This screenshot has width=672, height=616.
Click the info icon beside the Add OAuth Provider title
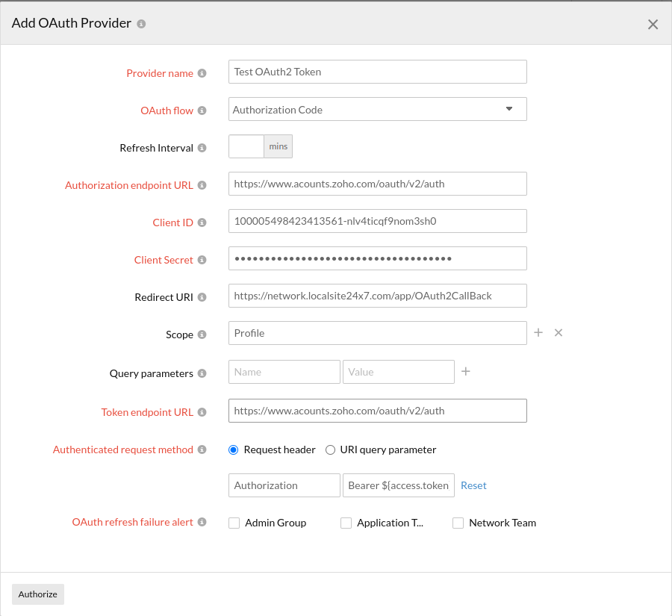click(x=141, y=23)
